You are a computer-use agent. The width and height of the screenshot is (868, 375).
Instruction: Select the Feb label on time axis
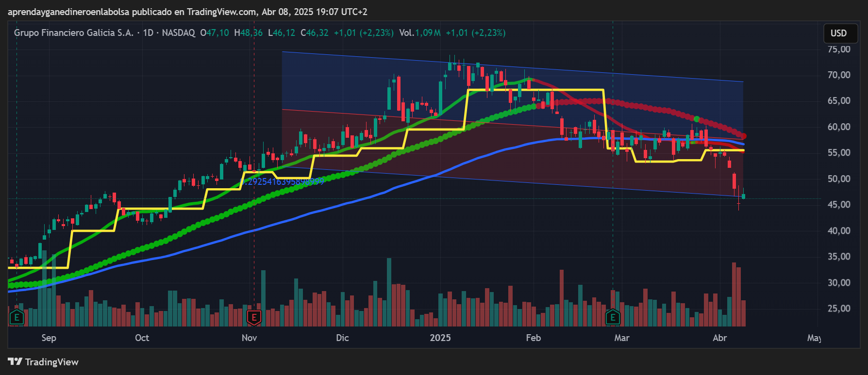[x=533, y=338]
